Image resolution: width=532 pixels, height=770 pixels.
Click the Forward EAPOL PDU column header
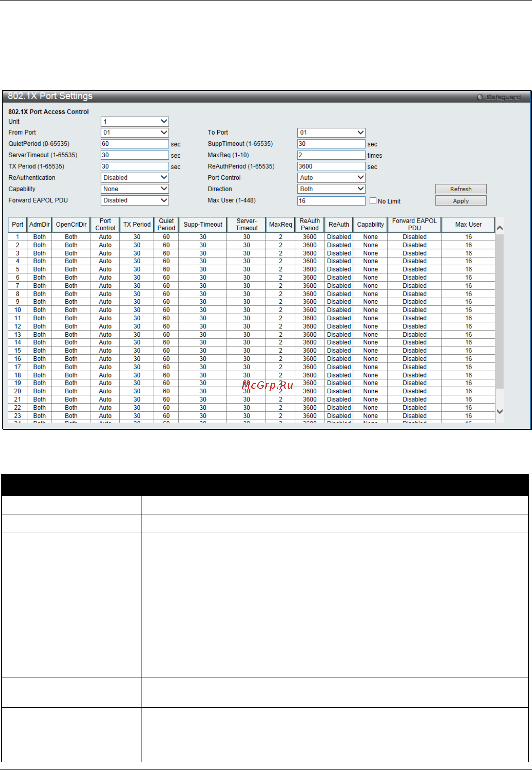click(x=414, y=225)
